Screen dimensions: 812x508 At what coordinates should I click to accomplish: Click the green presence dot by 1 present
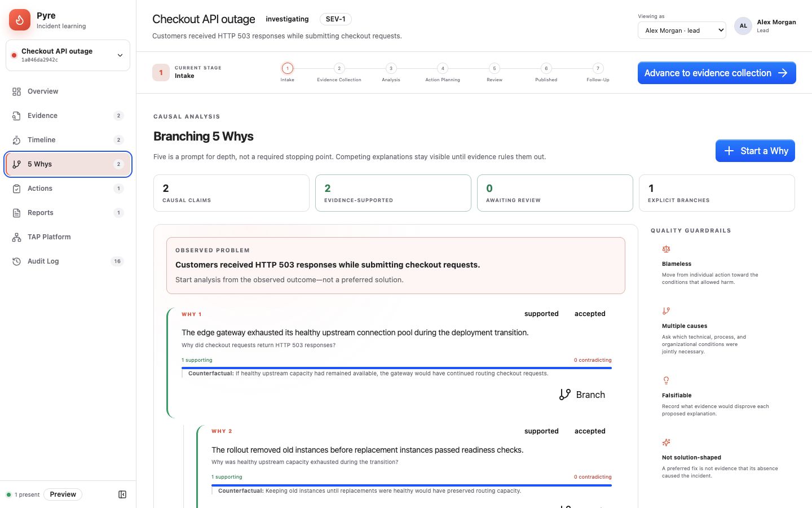[8, 495]
